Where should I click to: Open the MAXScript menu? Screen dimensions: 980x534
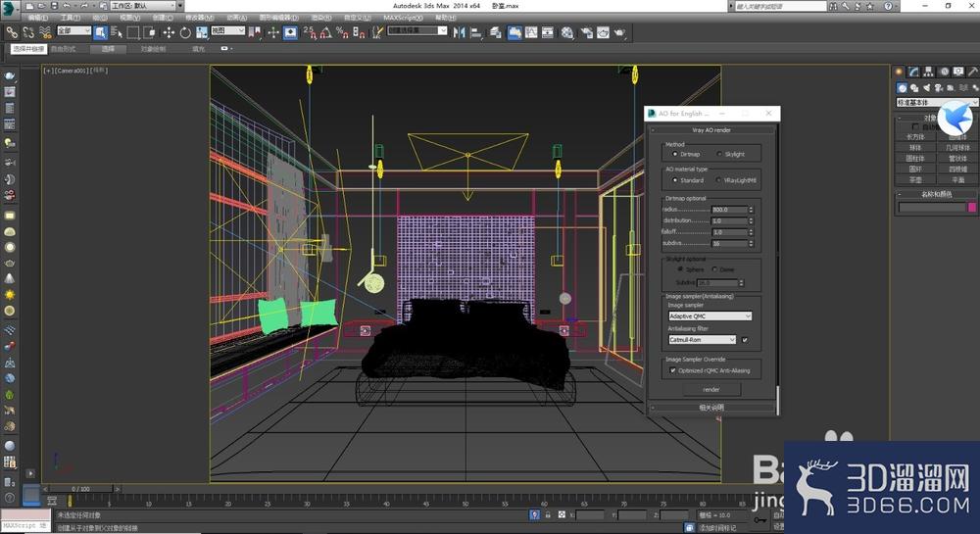(x=403, y=18)
